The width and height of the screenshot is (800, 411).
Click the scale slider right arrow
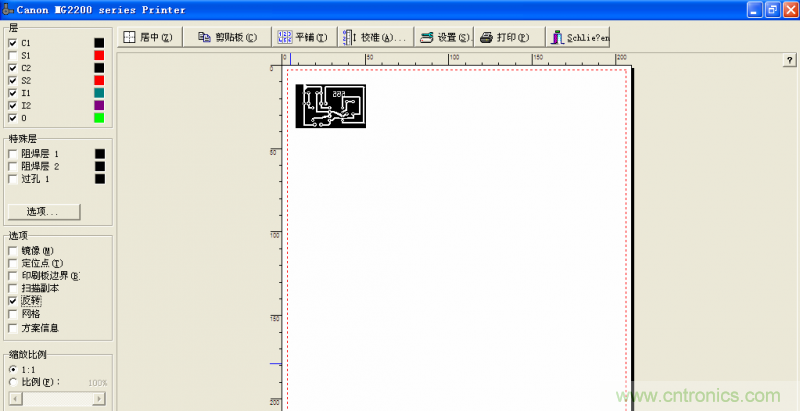(x=99, y=398)
